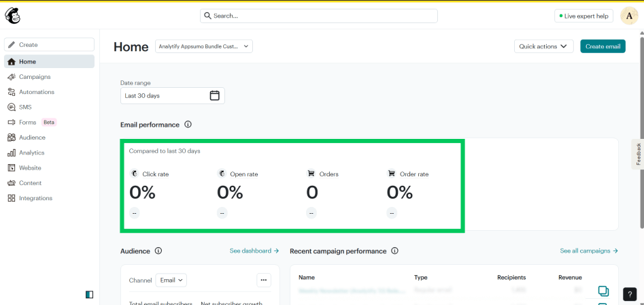This screenshot has height=305, width=644.
Task: Open the date range calendar icon
Action: (x=215, y=96)
